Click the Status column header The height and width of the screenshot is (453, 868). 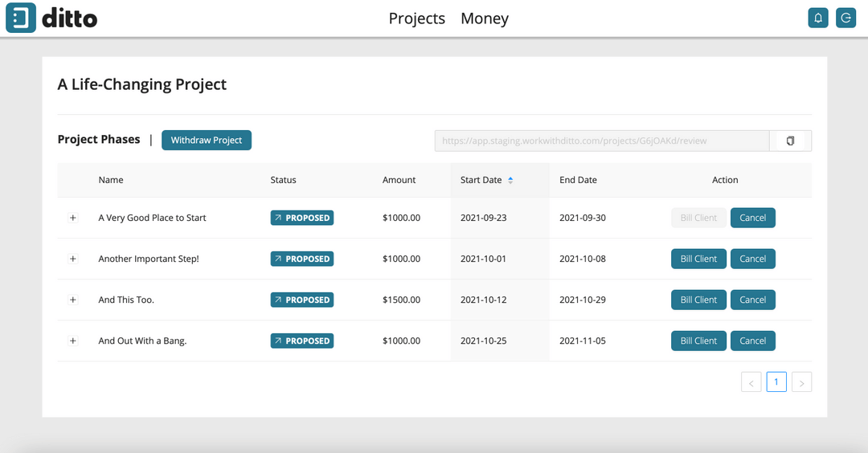283,180
